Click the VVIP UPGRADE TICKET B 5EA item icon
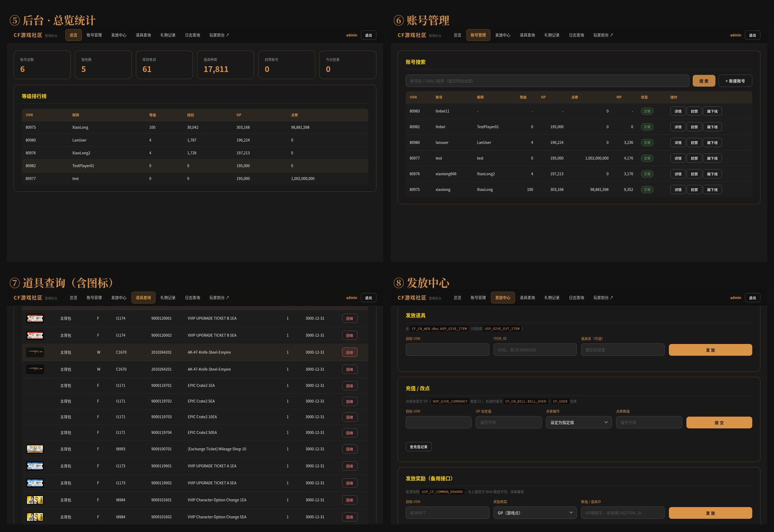This screenshot has height=532, width=774. coord(35,335)
